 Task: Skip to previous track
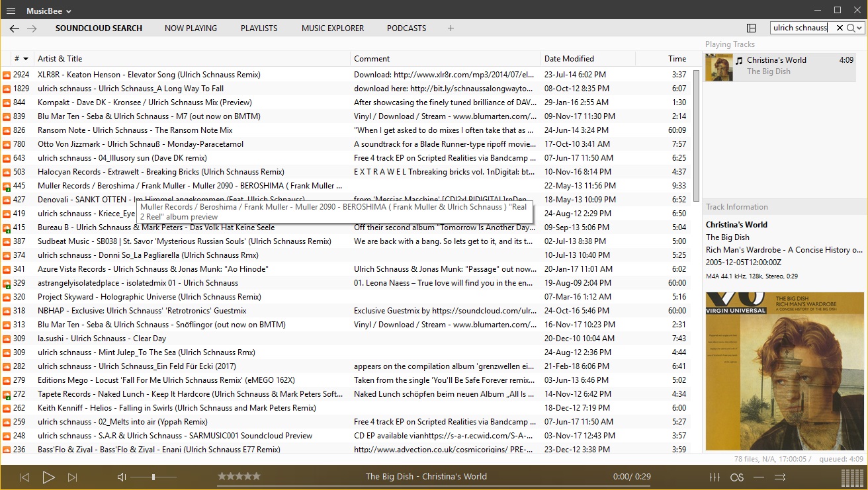click(24, 477)
